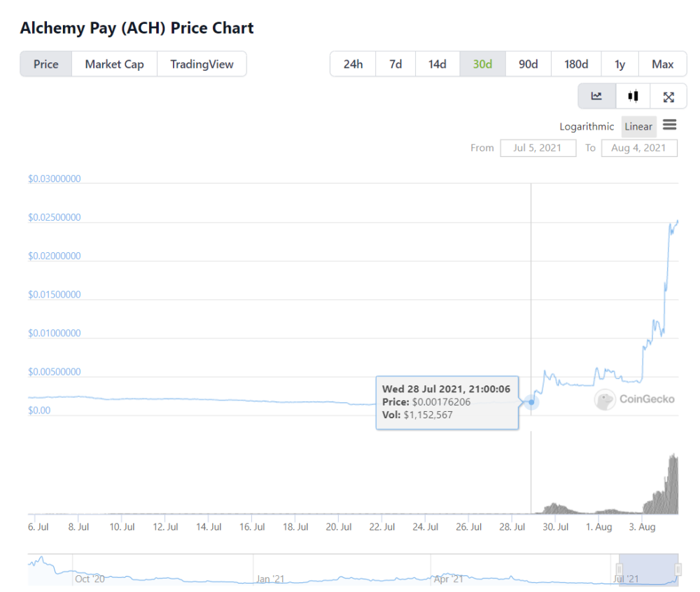Click the tooltip volume $1,152,567
Viewport: 700px width, 592px height.
[428, 415]
